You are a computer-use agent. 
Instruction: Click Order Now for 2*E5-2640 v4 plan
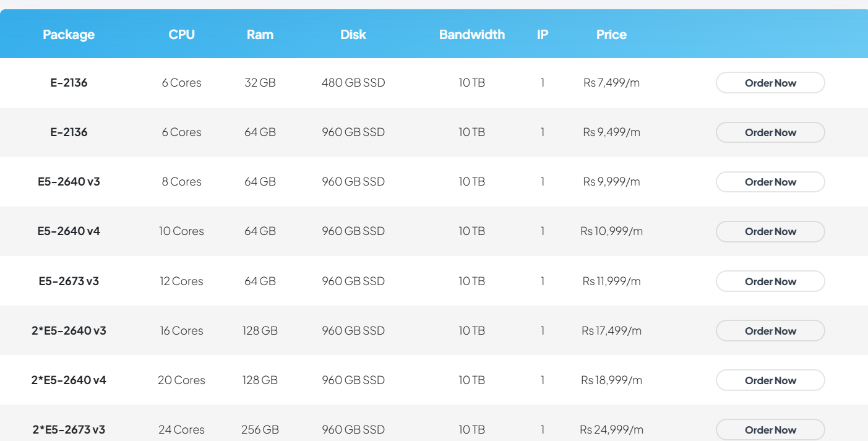click(770, 380)
